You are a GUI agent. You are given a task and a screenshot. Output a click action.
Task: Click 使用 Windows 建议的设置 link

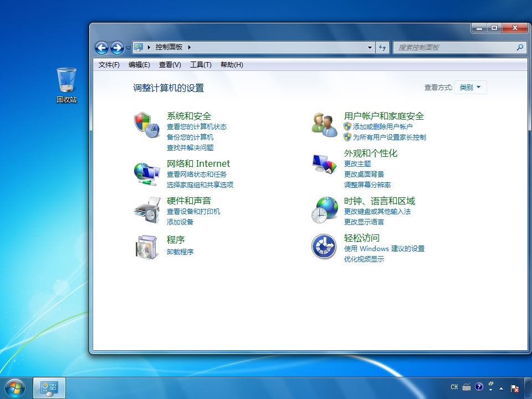tap(385, 248)
